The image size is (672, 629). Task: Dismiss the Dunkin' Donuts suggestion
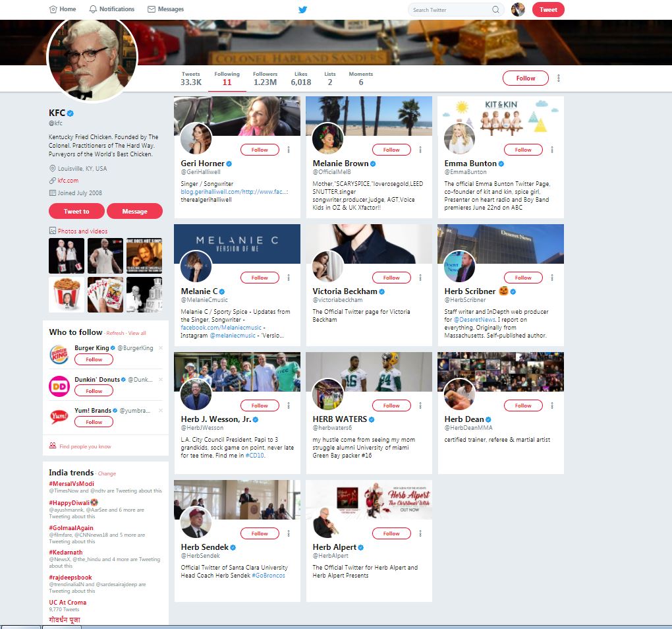click(x=161, y=380)
